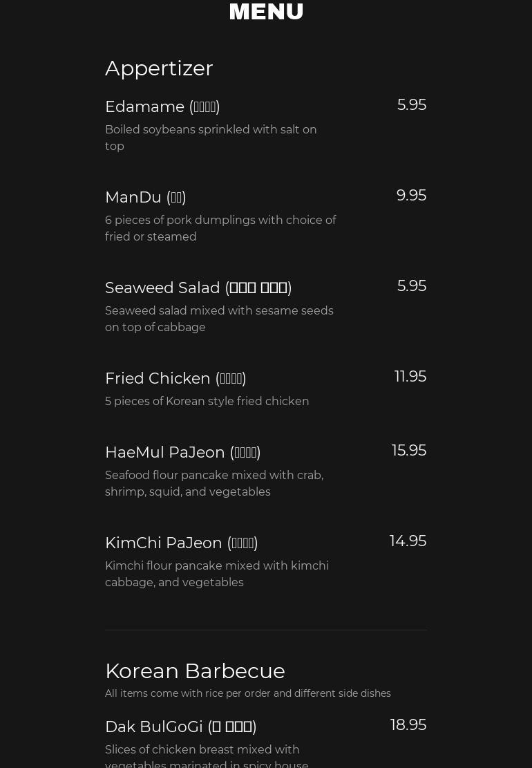Select the Appertizer section heading
The height and width of the screenshot is (768, 532).
[159, 68]
